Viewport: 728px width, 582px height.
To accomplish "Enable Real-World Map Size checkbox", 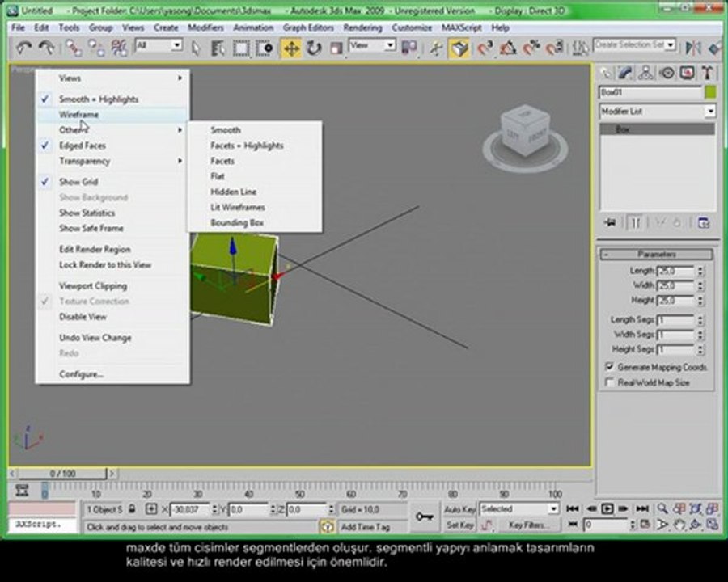I will [610, 382].
